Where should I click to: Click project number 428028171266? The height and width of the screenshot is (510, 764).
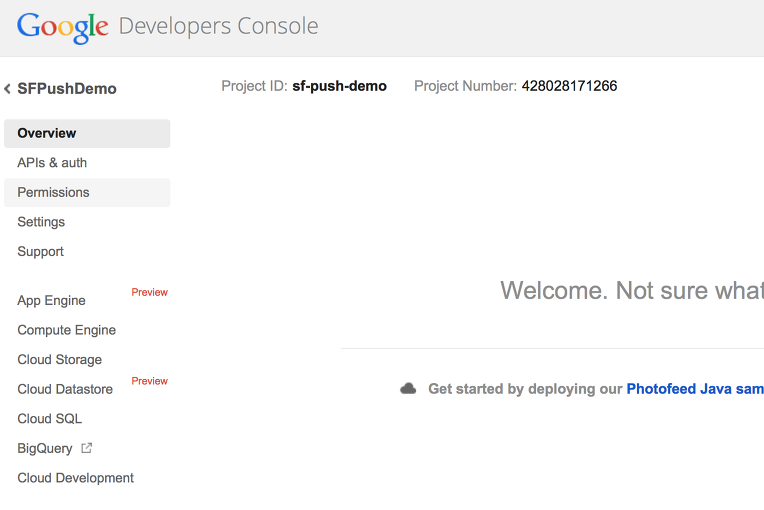tap(569, 86)
